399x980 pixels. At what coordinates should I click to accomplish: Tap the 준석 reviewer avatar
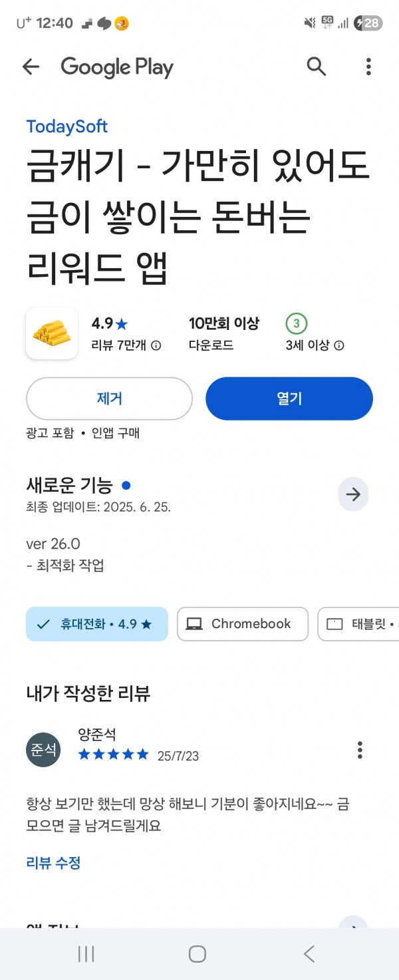coord(43,750)
